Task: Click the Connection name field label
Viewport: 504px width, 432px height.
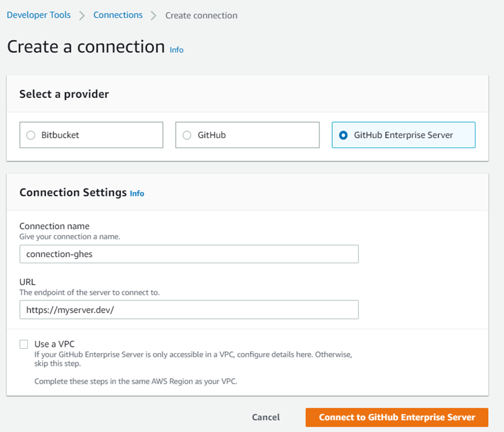Action: click(x=54, y=226)
